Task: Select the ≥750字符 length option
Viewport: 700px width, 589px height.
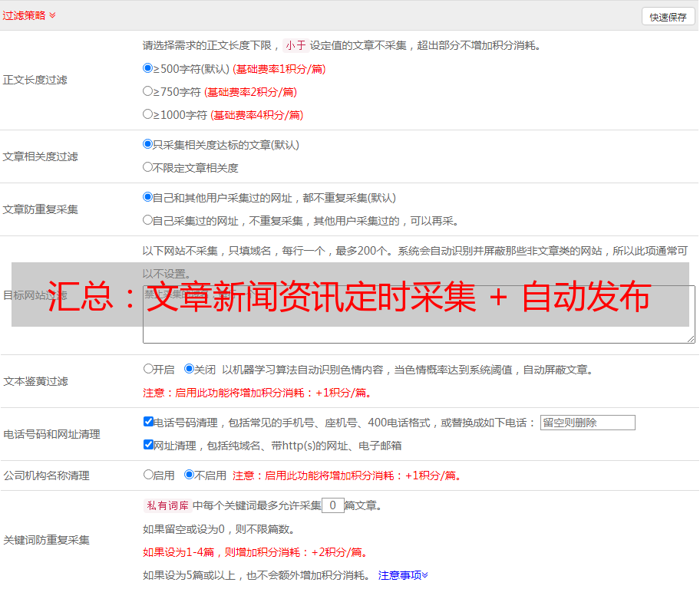Action: tap(148, 91)
